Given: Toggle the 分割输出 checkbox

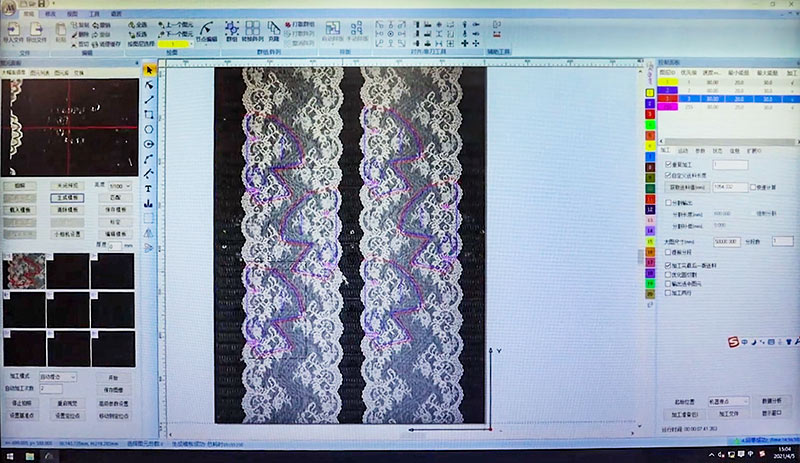Looking at the screenshot, I should click(669, 202).
